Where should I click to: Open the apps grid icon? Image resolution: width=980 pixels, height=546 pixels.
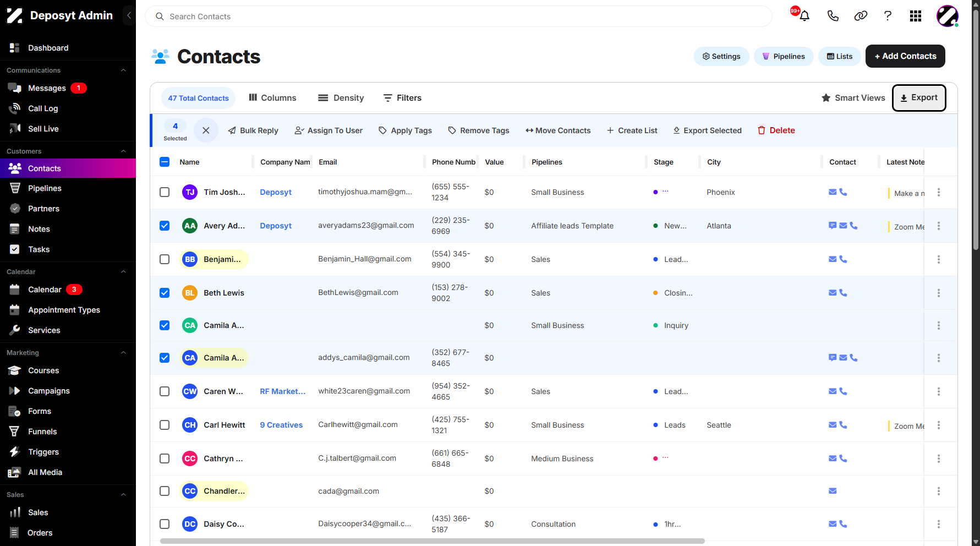tap(916, 16)
